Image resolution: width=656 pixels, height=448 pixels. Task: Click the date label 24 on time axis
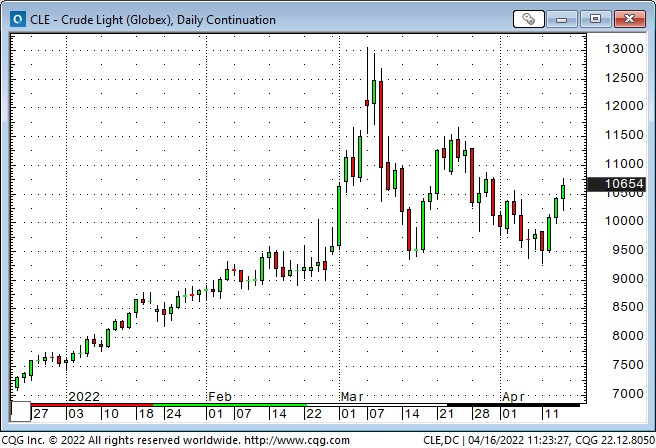pyautogui.click(x=173, y=414)
